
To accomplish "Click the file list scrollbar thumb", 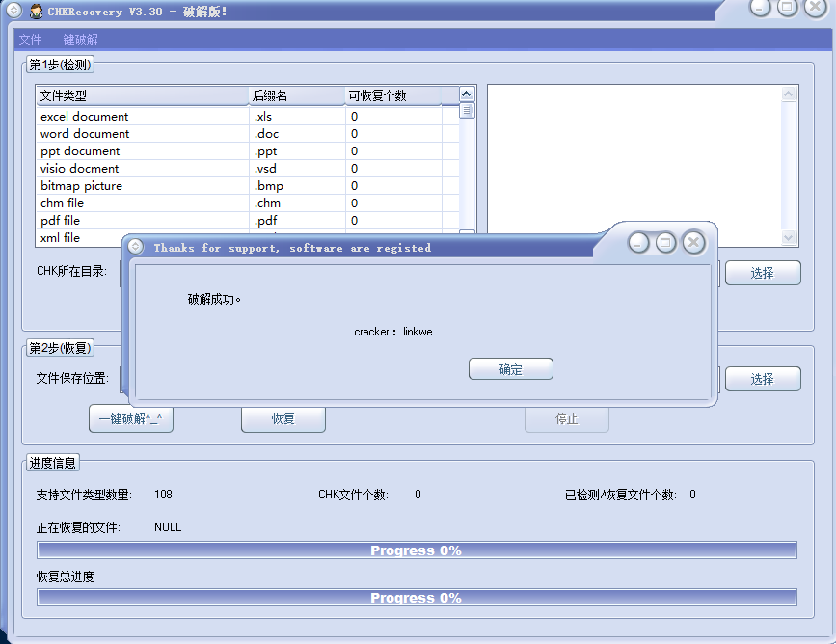I will point(467,110).
